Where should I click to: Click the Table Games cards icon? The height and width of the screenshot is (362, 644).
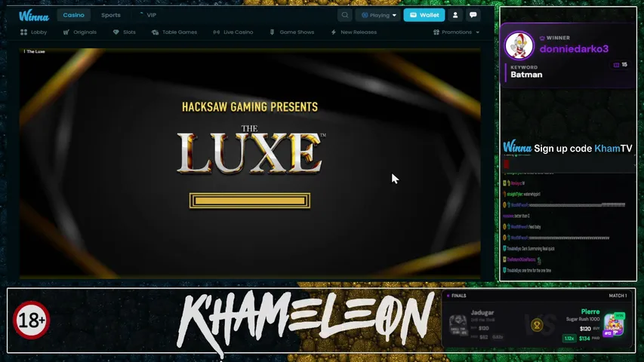coord(155,32)
